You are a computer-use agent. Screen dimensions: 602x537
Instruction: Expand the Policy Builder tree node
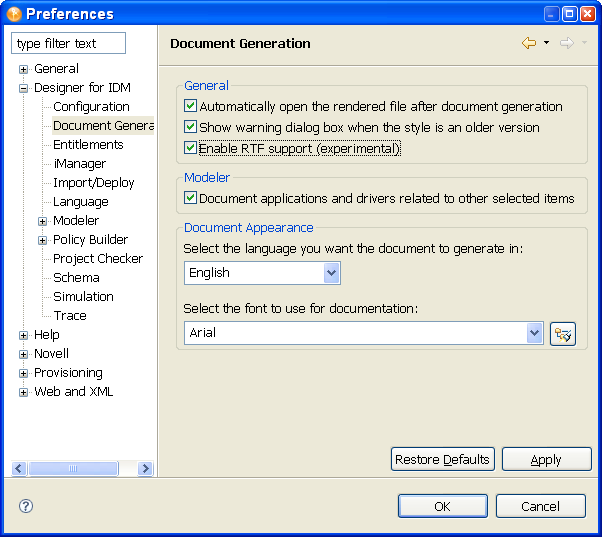pos(42,241)
